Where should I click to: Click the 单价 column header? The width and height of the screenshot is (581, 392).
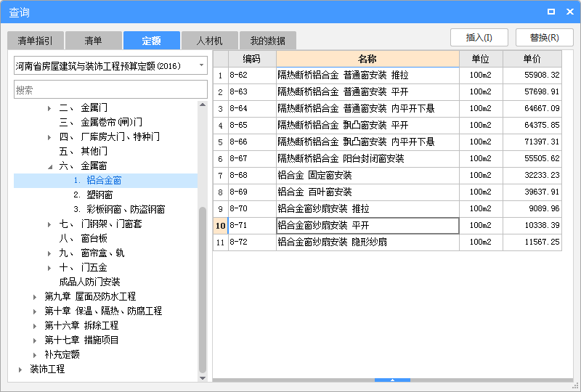click(x=532, y=59)
